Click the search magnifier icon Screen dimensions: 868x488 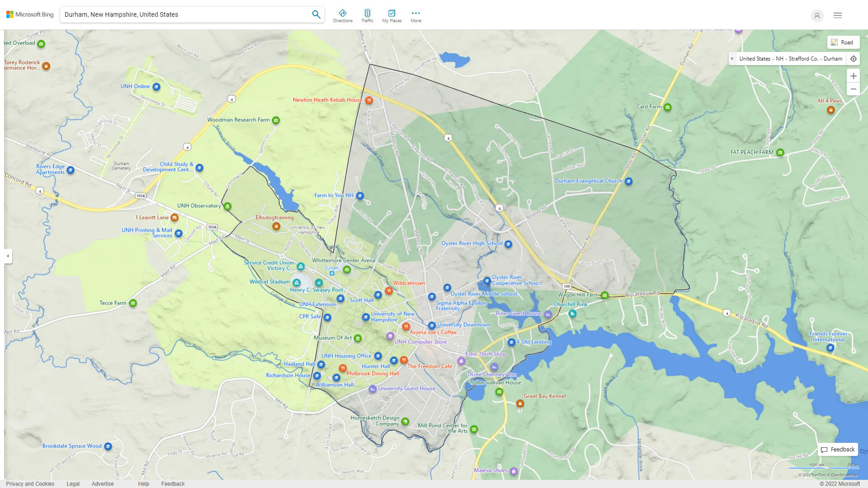[316, 14]
